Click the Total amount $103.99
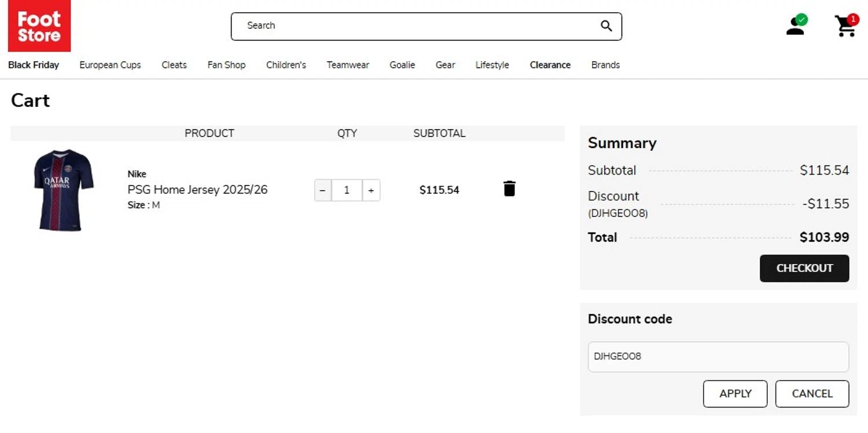 (824, 237)
